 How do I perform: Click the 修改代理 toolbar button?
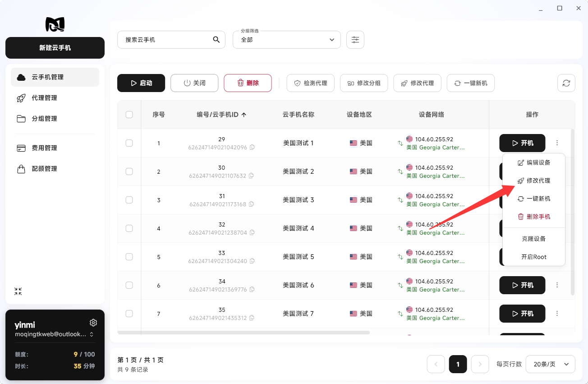[x=417, y=83]
